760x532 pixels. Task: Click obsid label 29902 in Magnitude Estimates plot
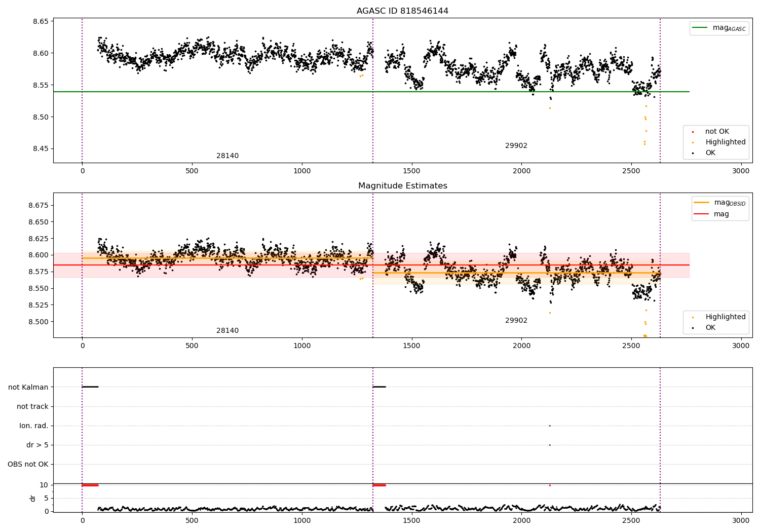coord(516,321)
